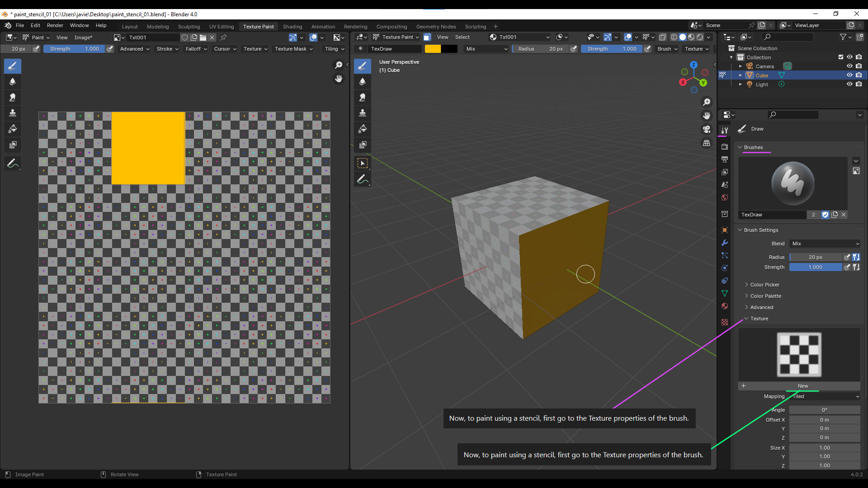Open the Texture properties tab
868x488 pixels.
pyautogui.click(x=725, y=322)
